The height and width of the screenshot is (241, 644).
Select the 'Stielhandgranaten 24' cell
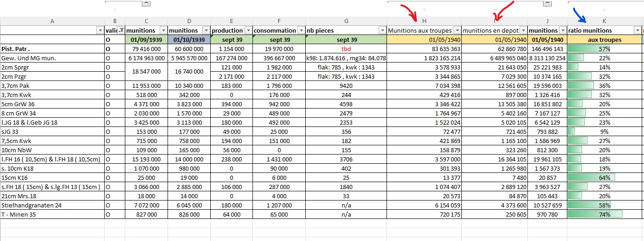click(x=52, y=205)
